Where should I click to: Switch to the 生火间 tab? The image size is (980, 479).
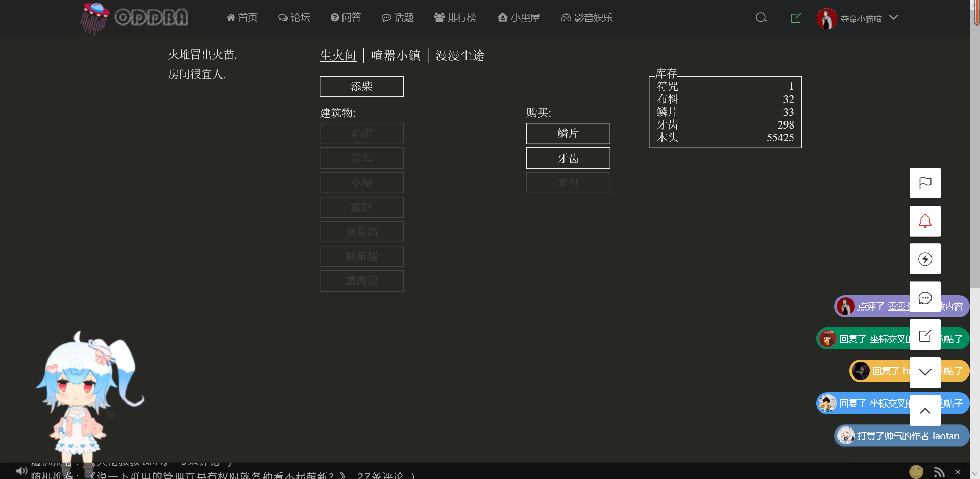(x=338, y=55)
